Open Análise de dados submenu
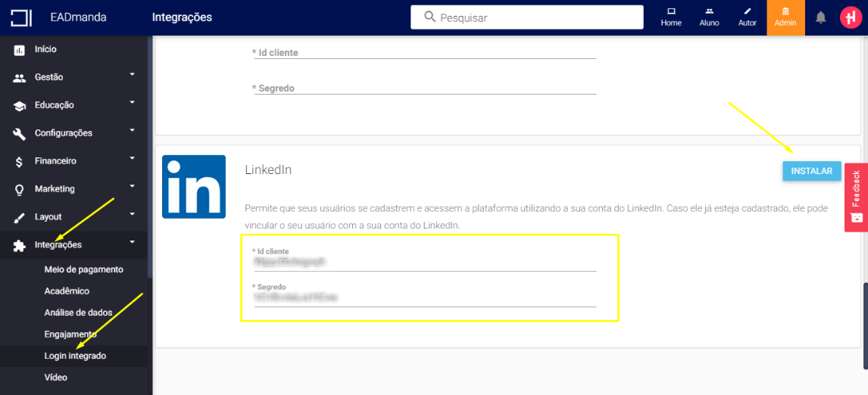The width and height of the screenshot is (868, 395). (78, 313)
